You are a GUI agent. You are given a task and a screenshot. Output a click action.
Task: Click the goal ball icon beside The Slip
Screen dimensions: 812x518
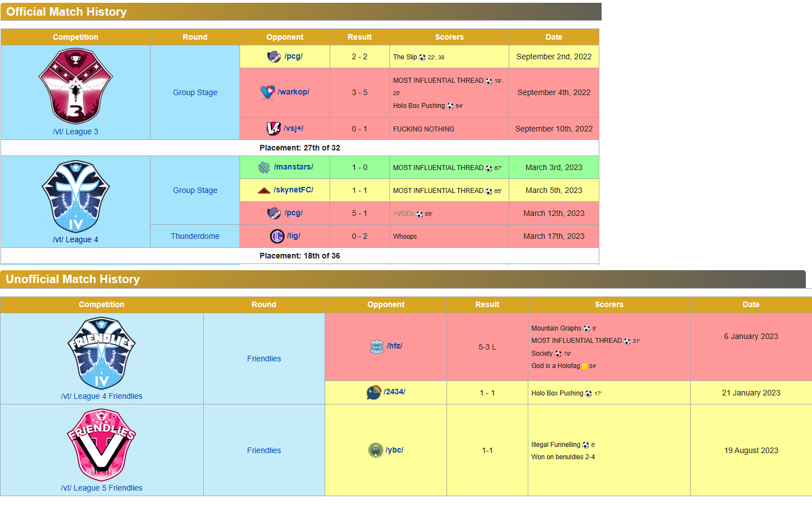pyautogui.click(x=423, y=57)
